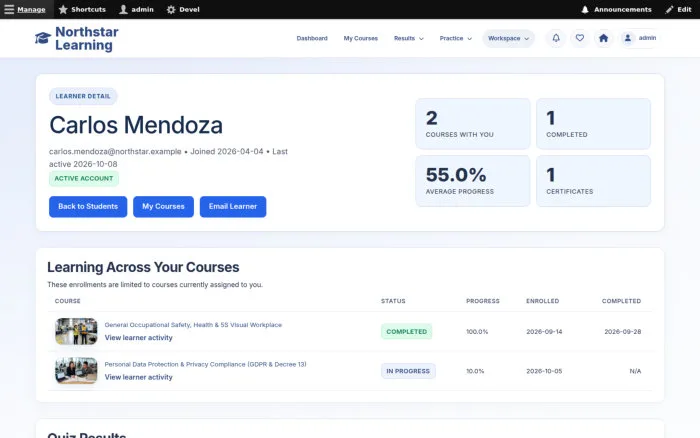The height and width of the screenshot is (438, 700).
Task: Click the learner email carlos.mendoza@northstar.example
Action: (x=115, y=151)
